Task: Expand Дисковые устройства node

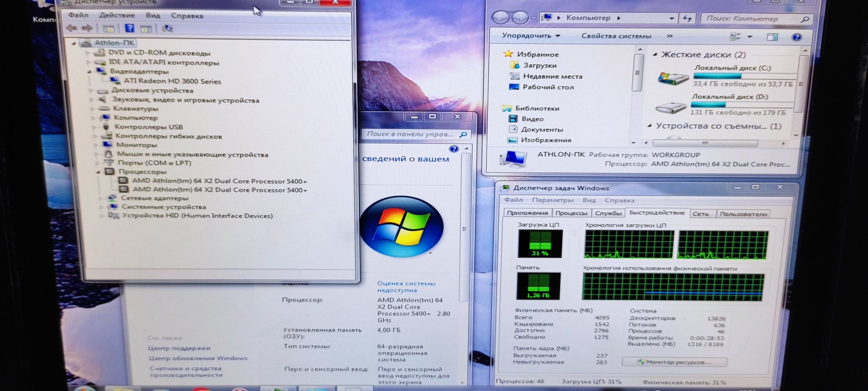Action: point(91,91)
